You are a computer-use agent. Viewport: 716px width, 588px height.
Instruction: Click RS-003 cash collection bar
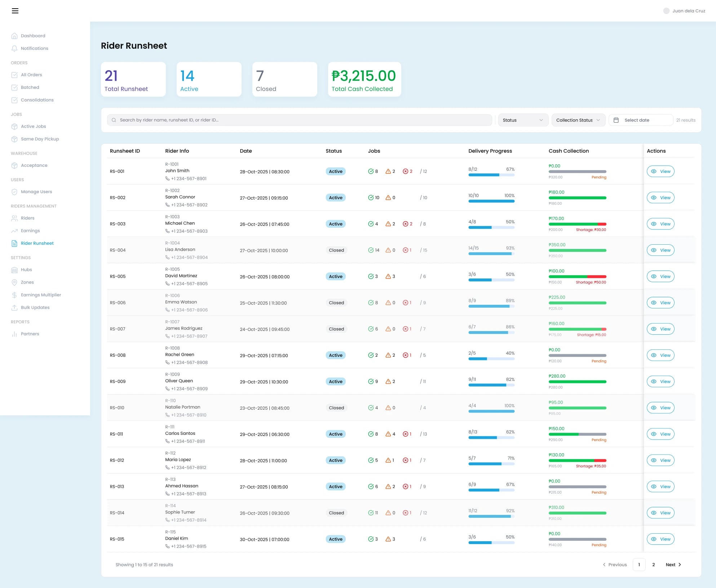577,224
